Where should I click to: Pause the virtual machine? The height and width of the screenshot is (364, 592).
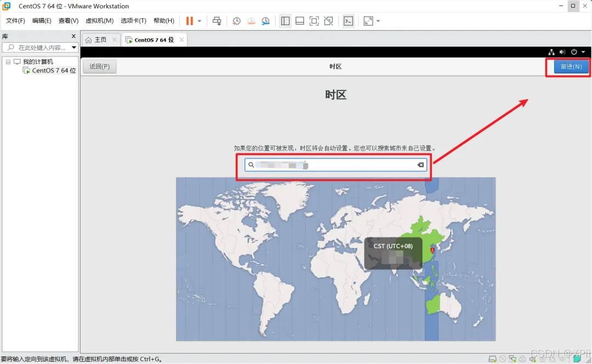[x=190, y=21]
